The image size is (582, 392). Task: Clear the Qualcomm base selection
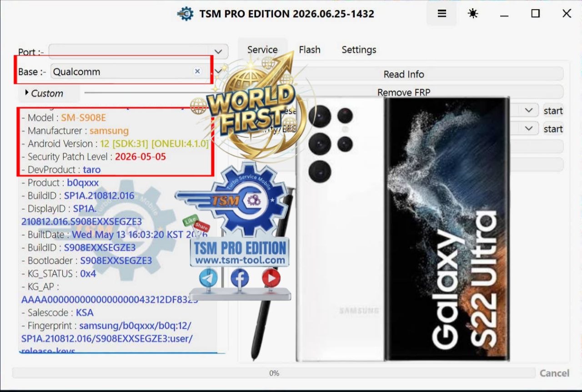tap(197, 71)
